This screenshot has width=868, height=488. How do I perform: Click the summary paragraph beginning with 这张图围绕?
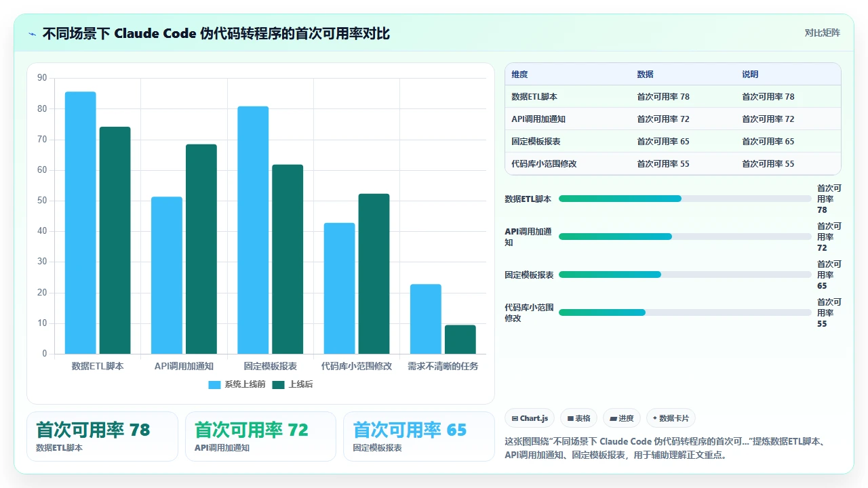665,449
